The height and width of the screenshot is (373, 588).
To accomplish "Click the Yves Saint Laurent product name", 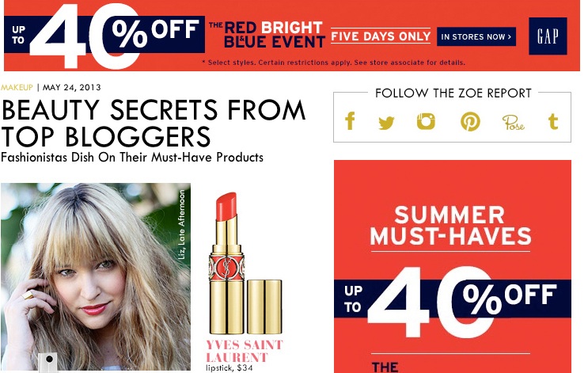I will (x=244, y=351).
